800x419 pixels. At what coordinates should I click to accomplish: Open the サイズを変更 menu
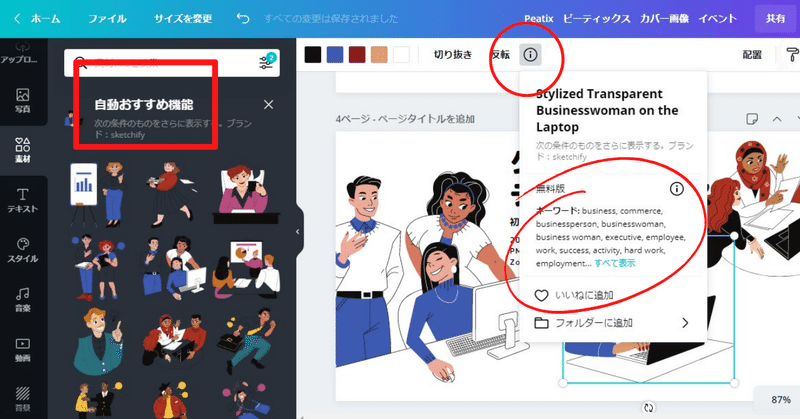[x=183, y=19]
